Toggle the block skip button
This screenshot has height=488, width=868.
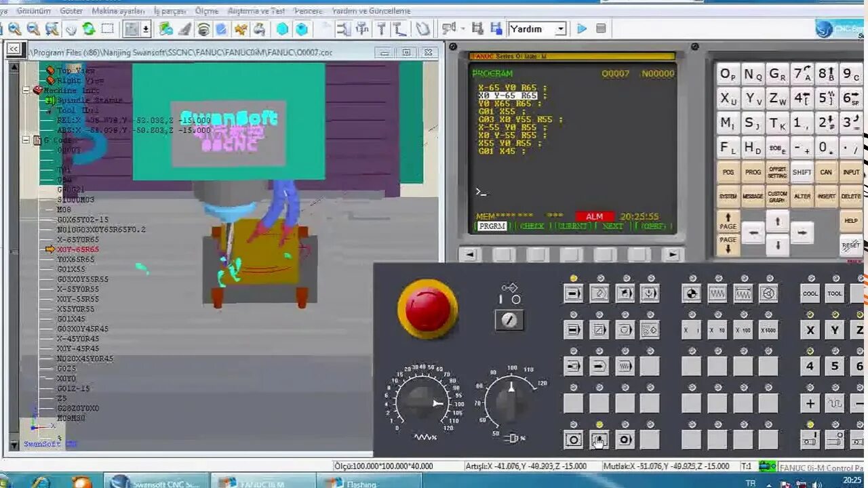point(599,330)
